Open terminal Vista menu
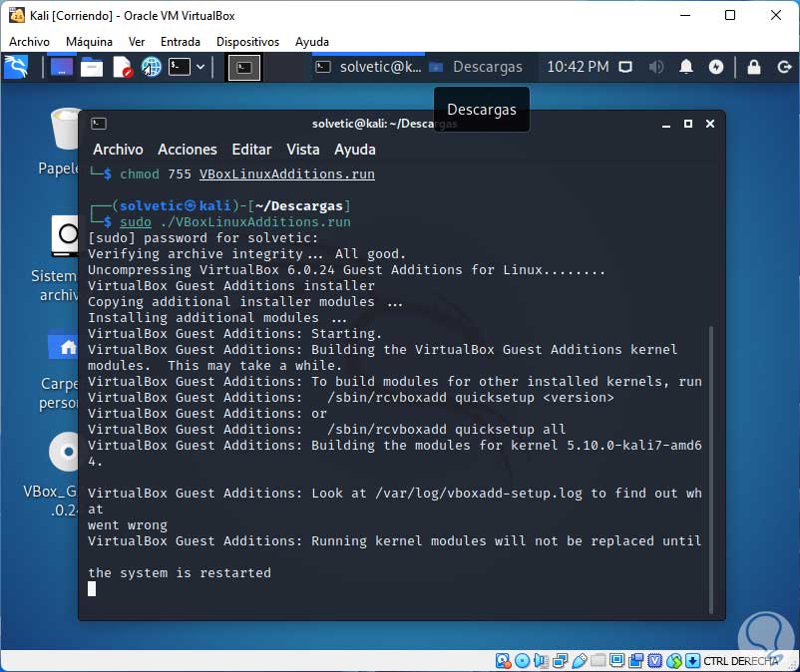The height and width of the screenshot is (672, 800). tap(302, 150)
